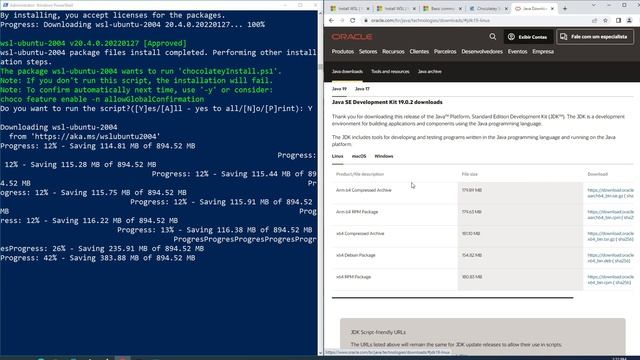640x360 pixels.
Task: Switch to the Chocolatey tab
Action: click(x=489, y=8)
